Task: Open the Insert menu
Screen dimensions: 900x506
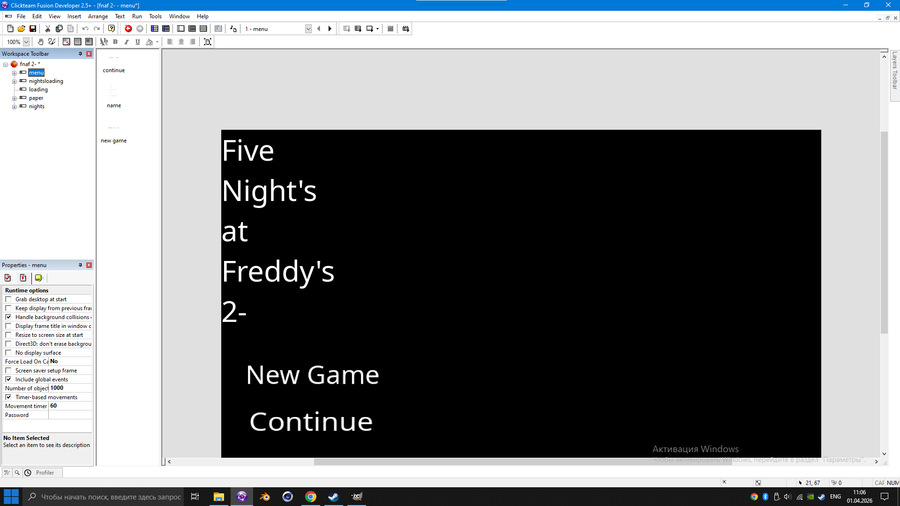Action: pyautogui.click(x=74, y=17)
